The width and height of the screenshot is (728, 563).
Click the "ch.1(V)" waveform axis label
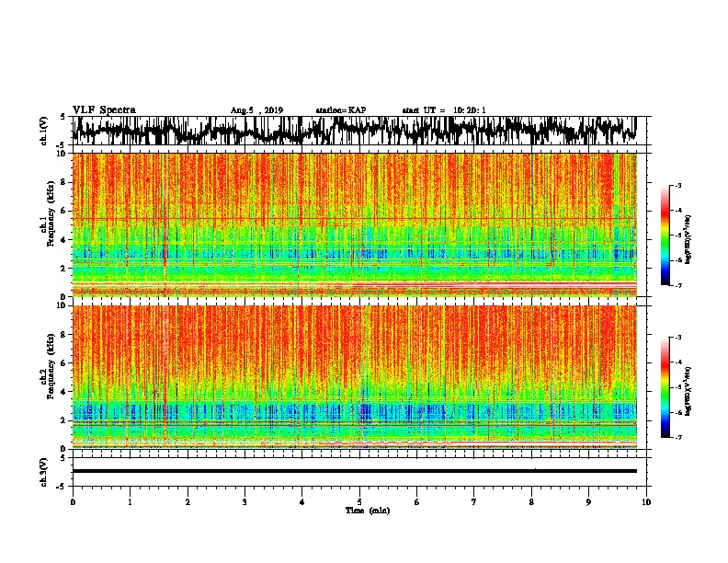[x=43, y=131]
